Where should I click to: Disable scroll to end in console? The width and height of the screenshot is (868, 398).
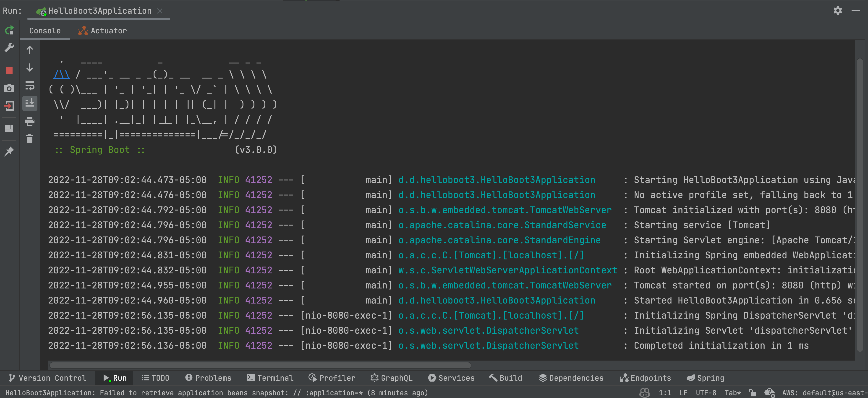tap(30, 103)
